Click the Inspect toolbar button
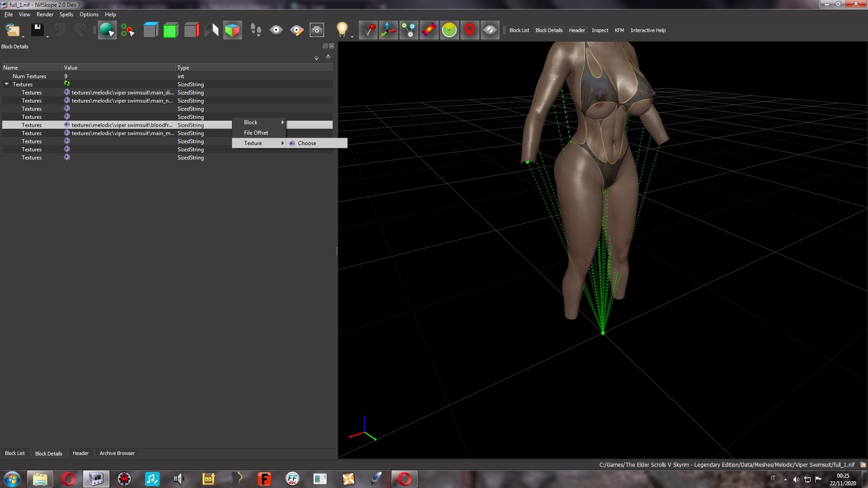This screenshot has width=868, height=488. click(600, 30)
